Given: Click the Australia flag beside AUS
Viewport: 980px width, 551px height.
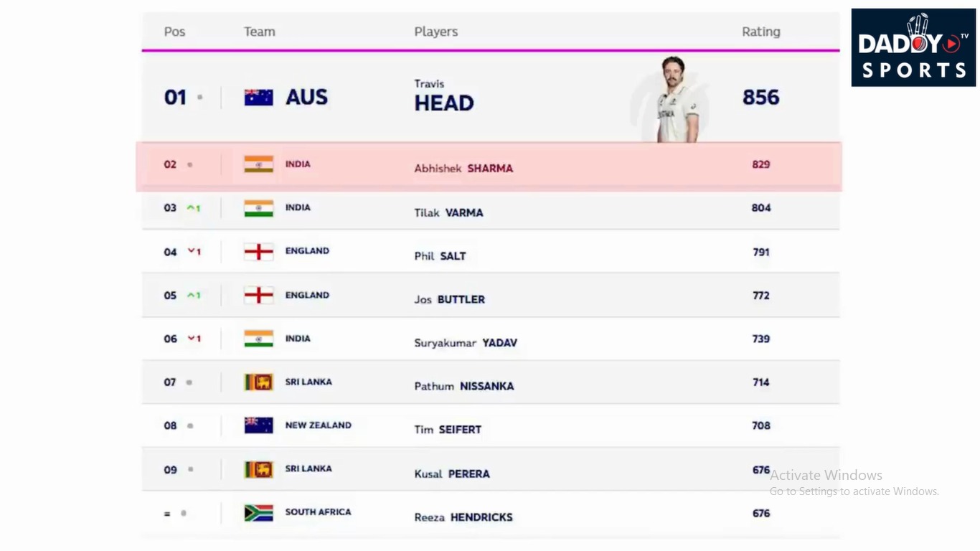Looking at the screenshot, I should click(x=258, y=98).
